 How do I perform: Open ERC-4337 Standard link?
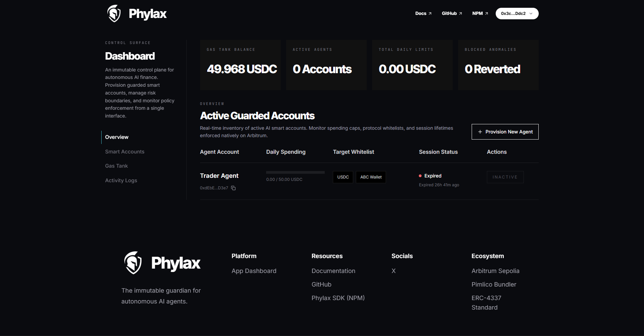coord(487,303)
